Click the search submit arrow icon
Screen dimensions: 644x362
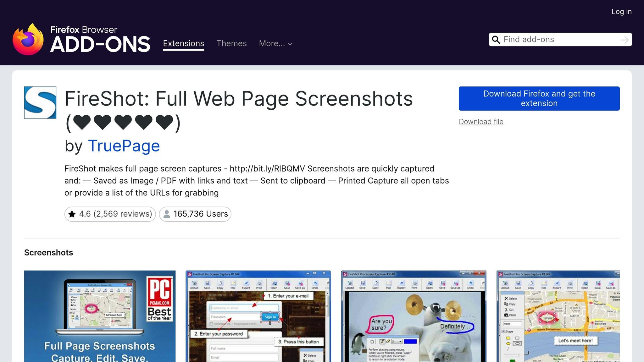pyautogui.click(x=625, y=40)
